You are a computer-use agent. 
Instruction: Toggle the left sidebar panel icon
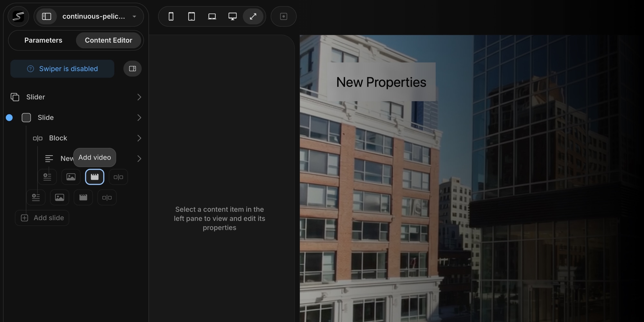pos(47,16)
